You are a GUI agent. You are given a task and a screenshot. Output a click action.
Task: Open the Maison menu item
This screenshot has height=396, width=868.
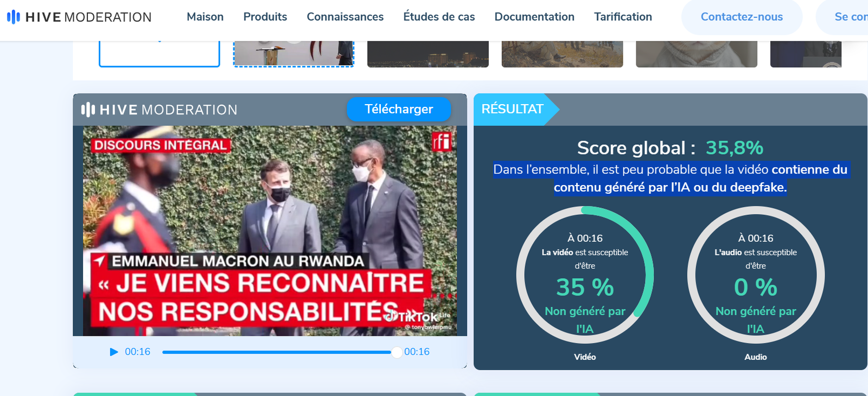tap(205, 17)
